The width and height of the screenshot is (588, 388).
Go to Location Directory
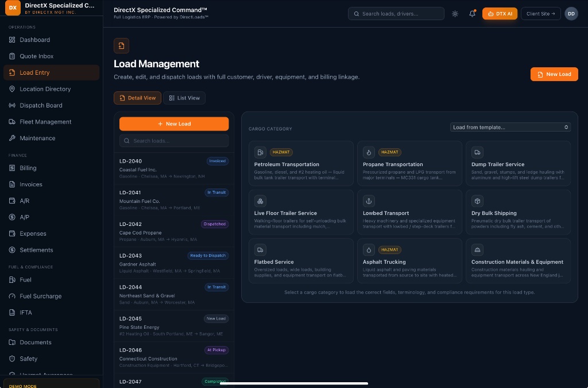click(51, 89)
